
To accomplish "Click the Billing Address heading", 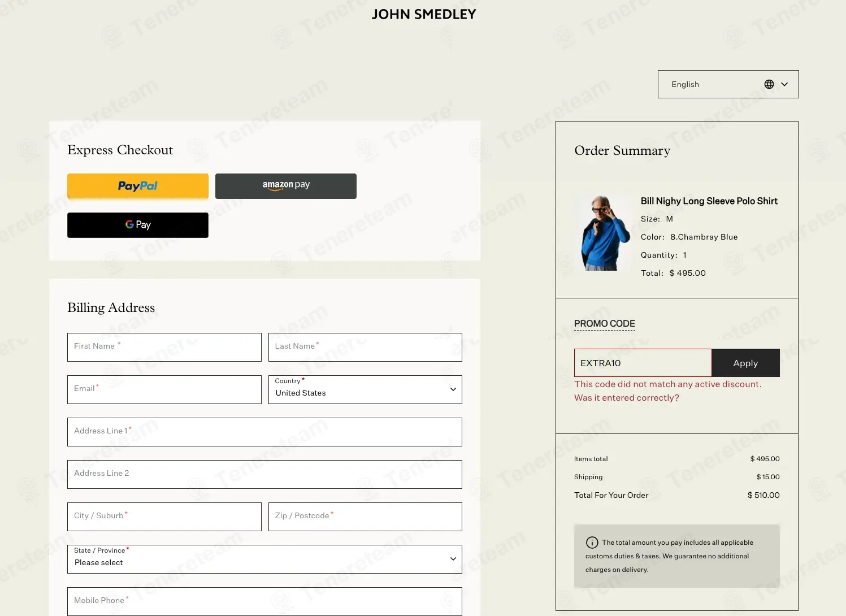I will coord(111,307).
